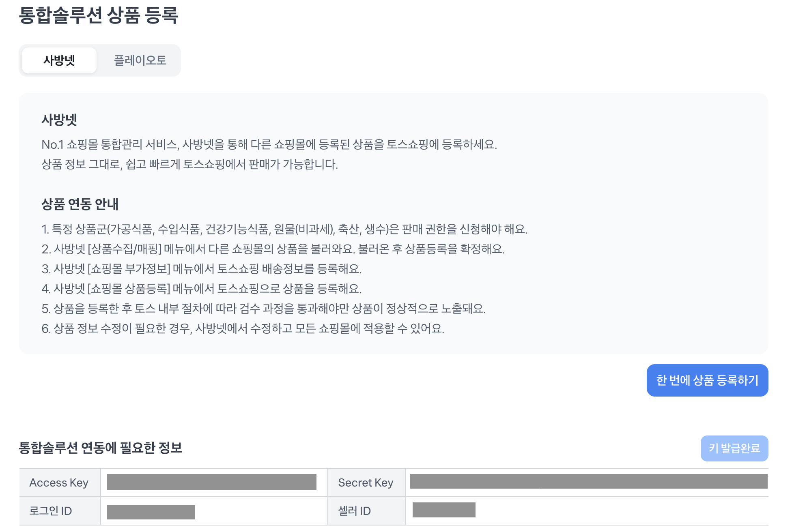The width and height of the screenshot is (792, 532).
Task: Click the Secret Key label cell
Action: pos(366,483)
